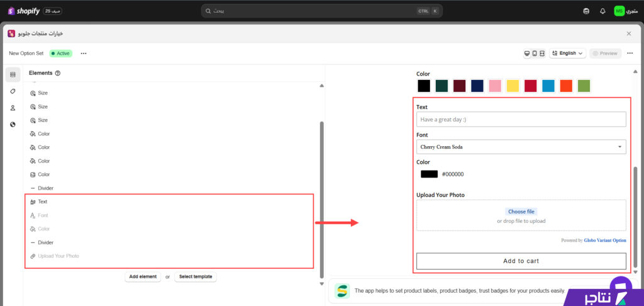The image size is (644, 306).
Task: Focus the Shopify search bar
Action: pyautogui.click(x=321, y=11)
